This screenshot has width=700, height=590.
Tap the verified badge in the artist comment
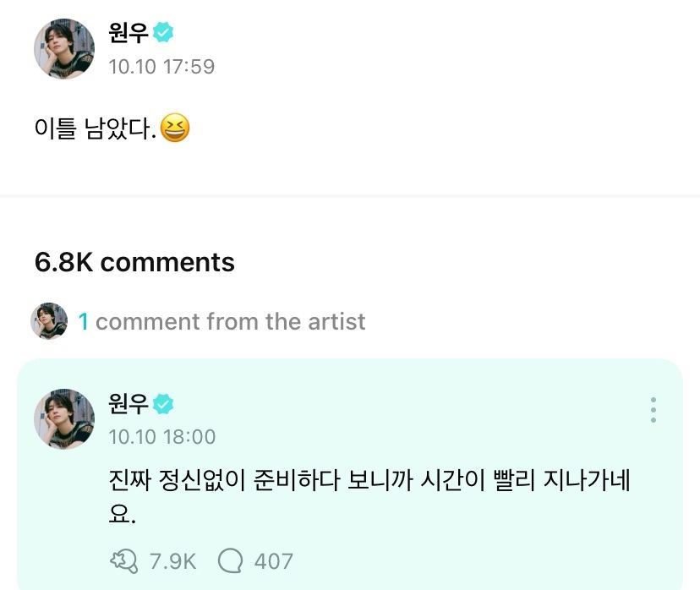163,404
